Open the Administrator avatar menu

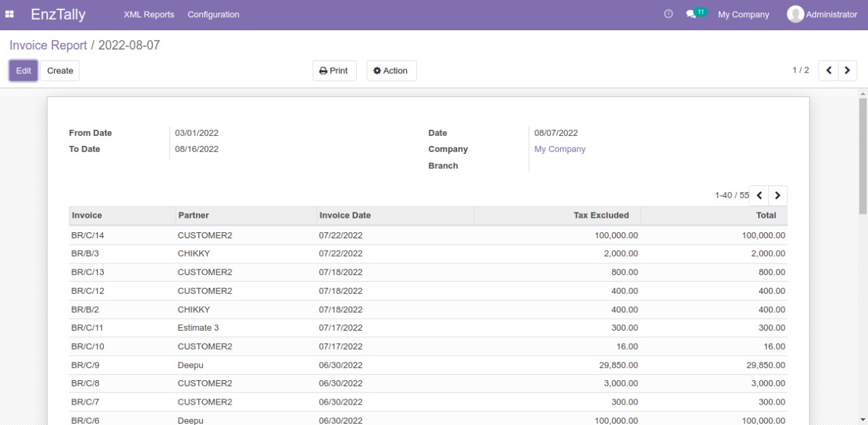(821, 14)
